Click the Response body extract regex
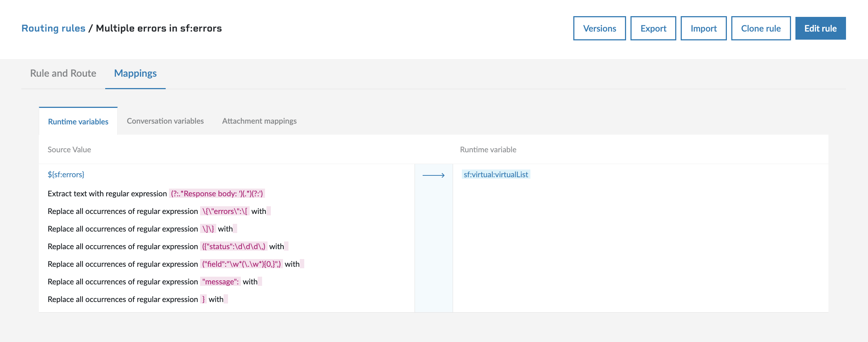The height and width of the screenshot is (342, 868). (x=217, y=194)
